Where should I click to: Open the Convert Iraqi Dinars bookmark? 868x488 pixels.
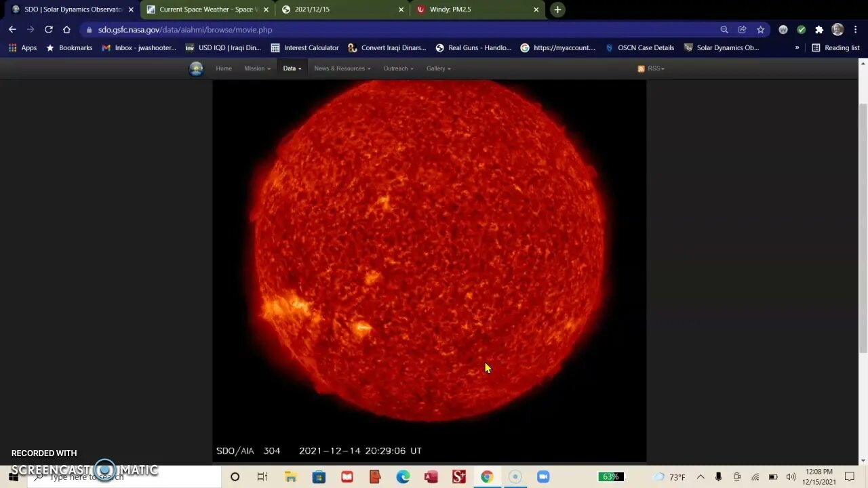pyautogui.click(x=387, y=48)
